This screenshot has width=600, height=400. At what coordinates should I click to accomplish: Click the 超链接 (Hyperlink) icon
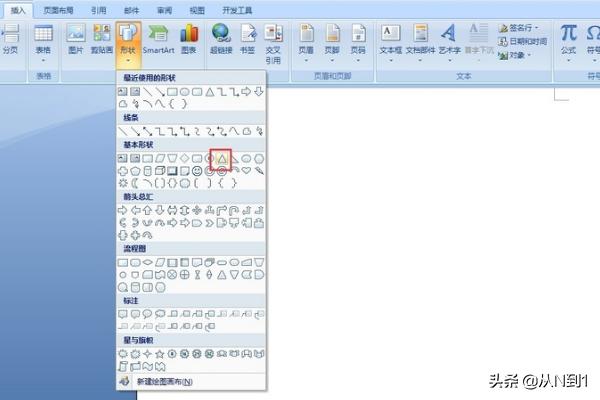coord(220,38)
